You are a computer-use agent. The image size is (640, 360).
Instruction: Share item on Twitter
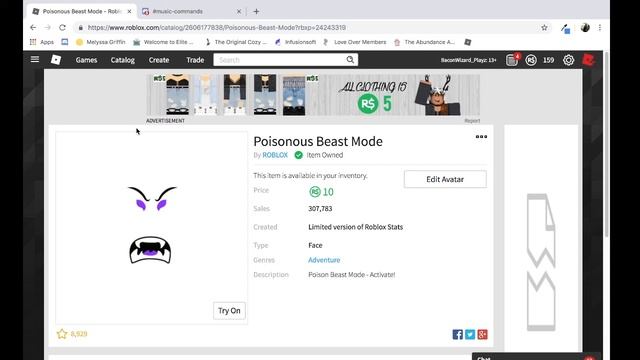[x=470, y=335]
